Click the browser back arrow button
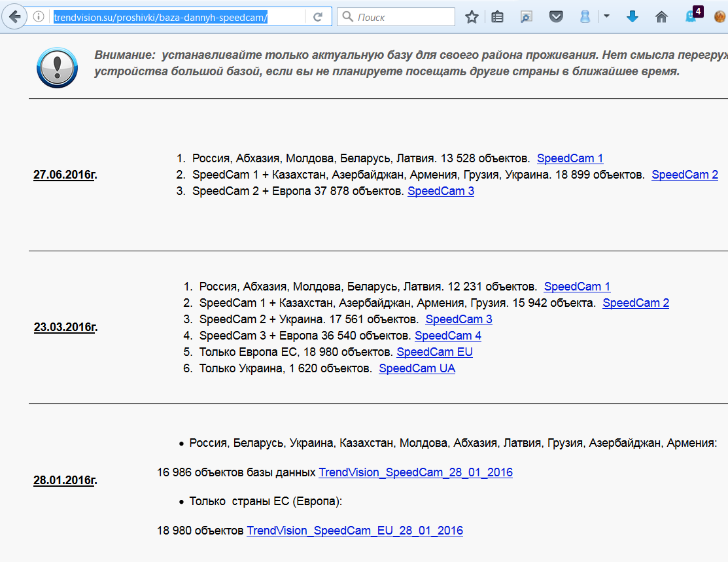This screenshot has height=562, width=728. click(14, 16)
